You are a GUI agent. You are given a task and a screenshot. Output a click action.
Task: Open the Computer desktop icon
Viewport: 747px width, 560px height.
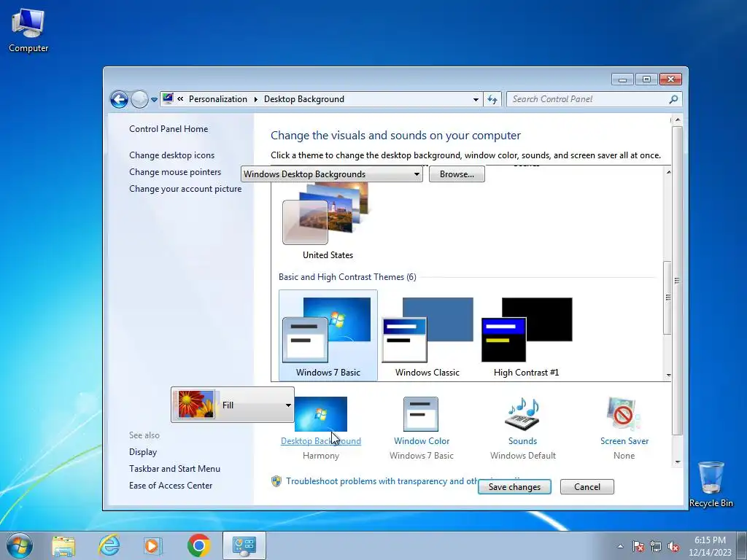tap(28, 31)
